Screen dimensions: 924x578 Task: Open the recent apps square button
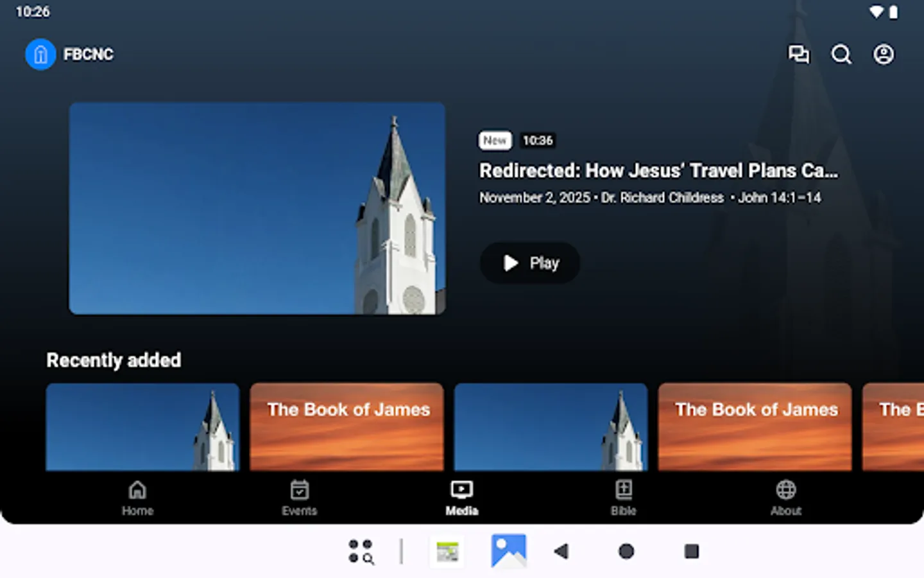click(x=690, y=552)
